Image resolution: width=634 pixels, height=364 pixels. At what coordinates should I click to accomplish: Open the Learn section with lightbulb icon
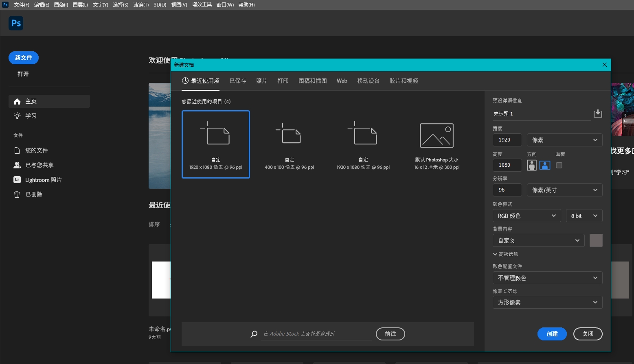[31, 116]
